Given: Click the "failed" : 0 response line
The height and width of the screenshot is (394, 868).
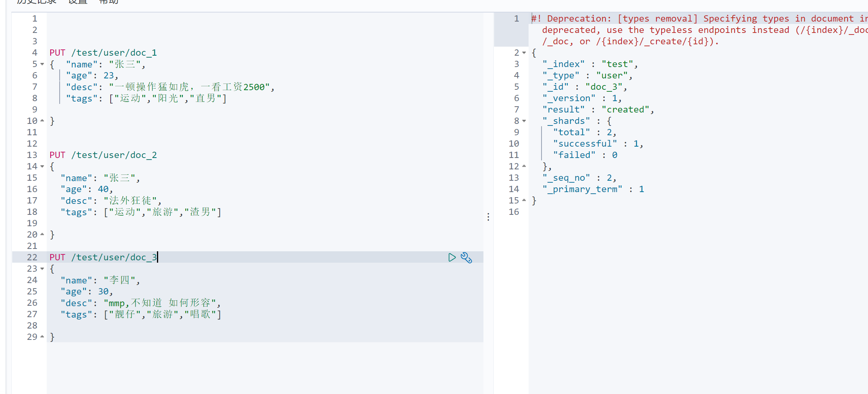Looking at the screenshot, I should 585,155.
